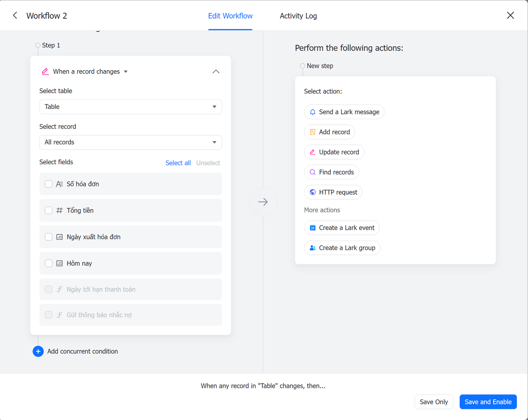528x420 pixels.
Task: Select the Step 1 marker circle
Action: pyautogui.click(x=38, y=45)
